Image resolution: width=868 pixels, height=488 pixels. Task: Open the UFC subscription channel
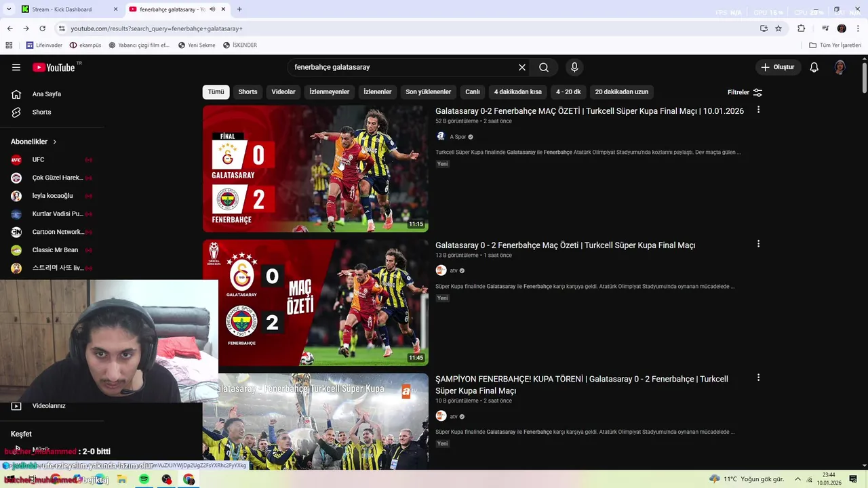pyautogui.click(x=52, y=160)
